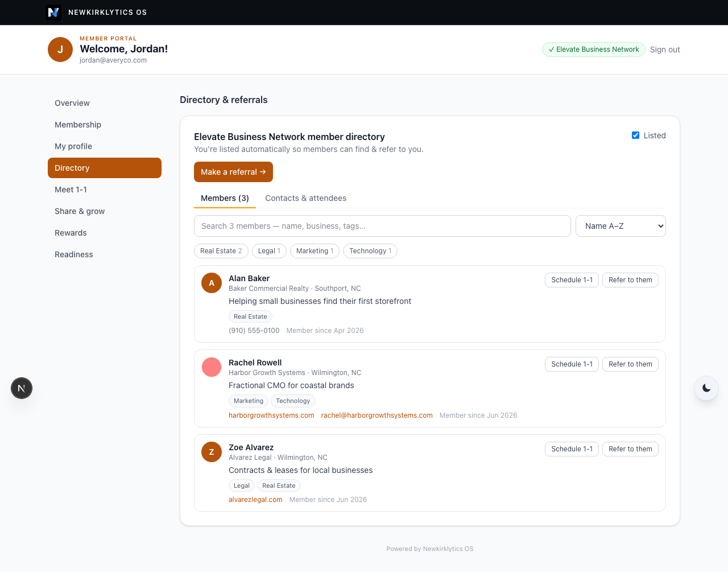Refer to Rachel Rowell
This screenshot has height=572, width=728.
(630, 364)
